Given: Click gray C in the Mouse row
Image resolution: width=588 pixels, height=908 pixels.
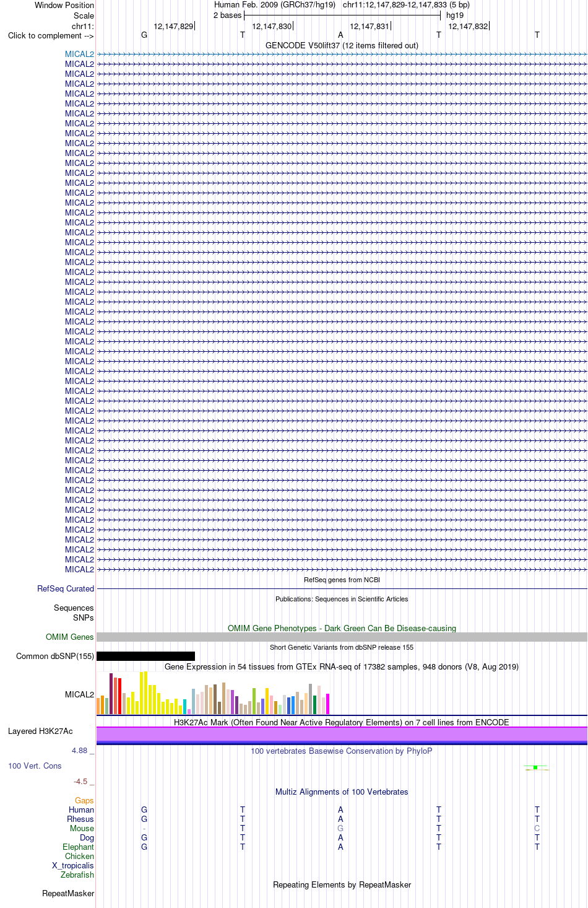Looking at the screenshot, I should 537,828.
